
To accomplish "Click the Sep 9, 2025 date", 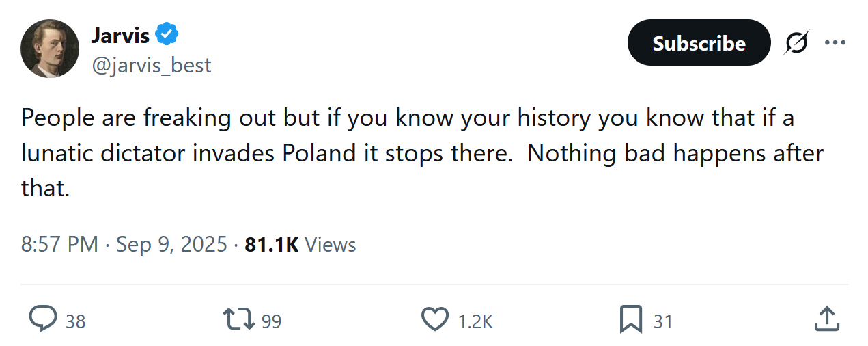I will tap(171, 244).
